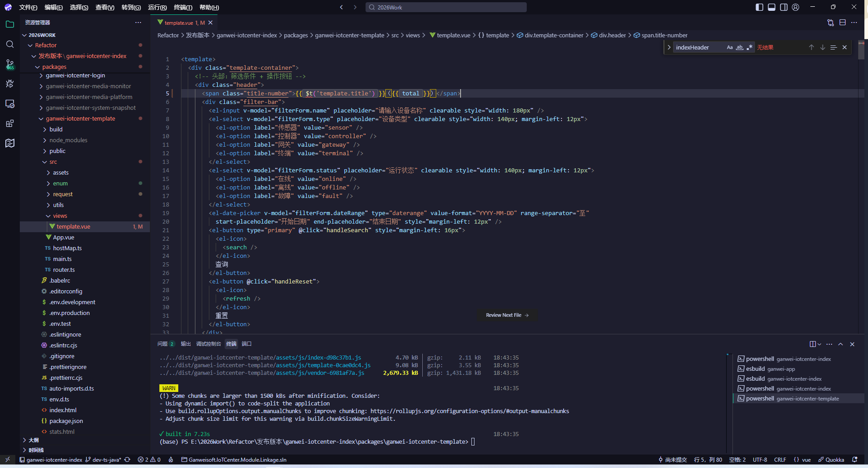Open the Explorer view in activity bar
The width and height of the screenshot is (868, 468).
pos(10,24)
